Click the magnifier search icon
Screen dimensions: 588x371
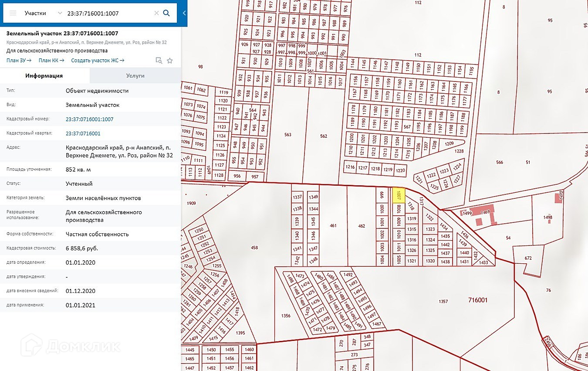click(x=166, y=13)
